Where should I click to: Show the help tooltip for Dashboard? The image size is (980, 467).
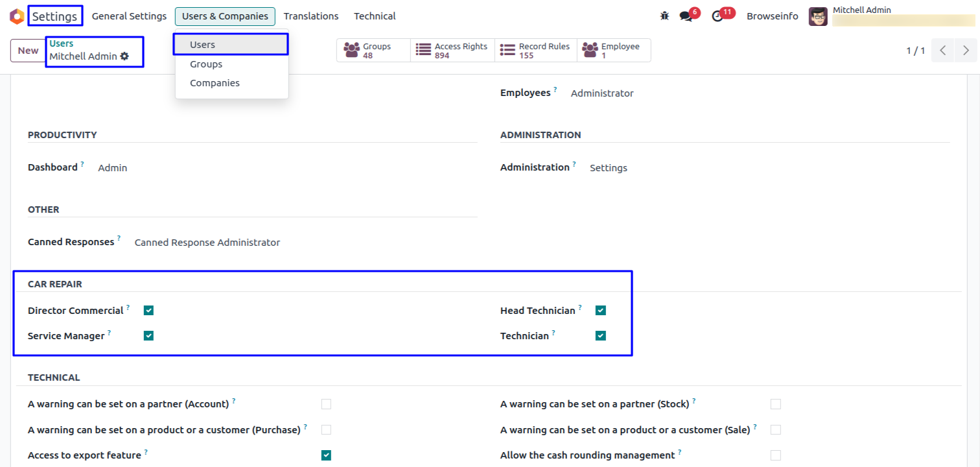pyautogui.click(x=82, y=165)
